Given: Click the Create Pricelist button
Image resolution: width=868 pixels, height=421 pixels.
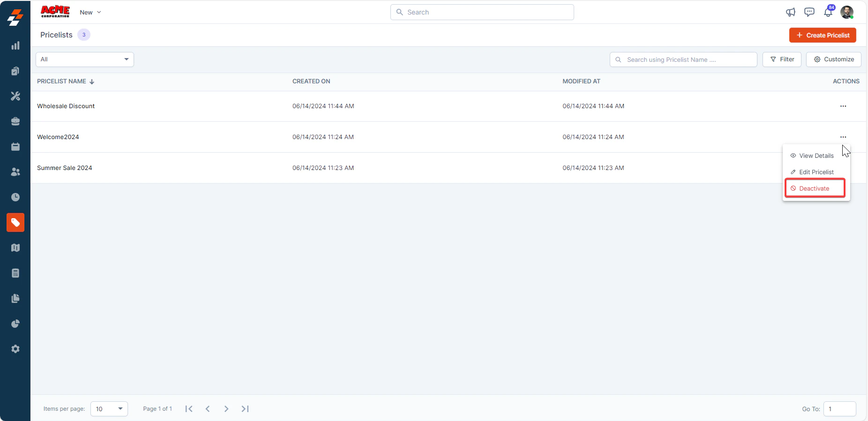Looking at the screenshot, I should pyautogui.click(x=823, y=35).
